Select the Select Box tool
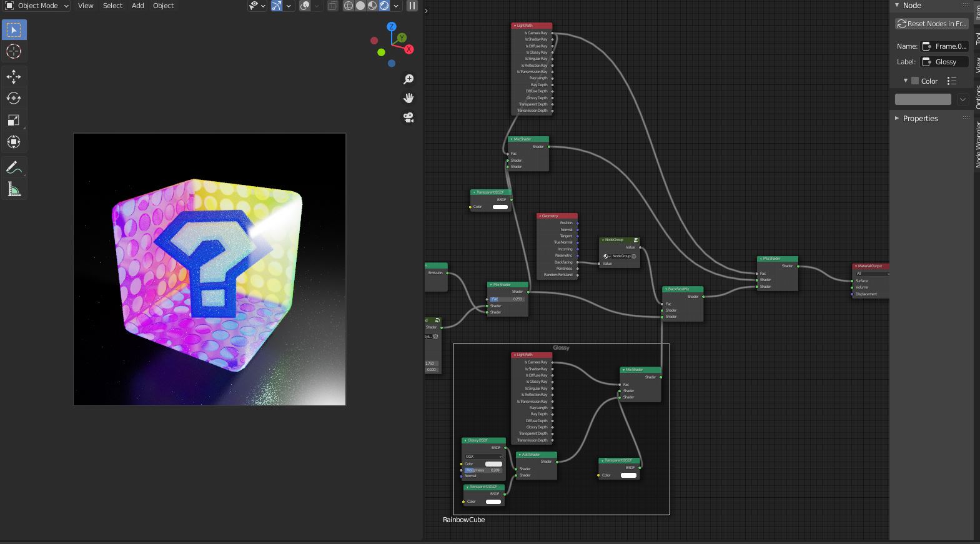Screen dimensions: 980x544 pyautogui.click(x=14, y=30)
